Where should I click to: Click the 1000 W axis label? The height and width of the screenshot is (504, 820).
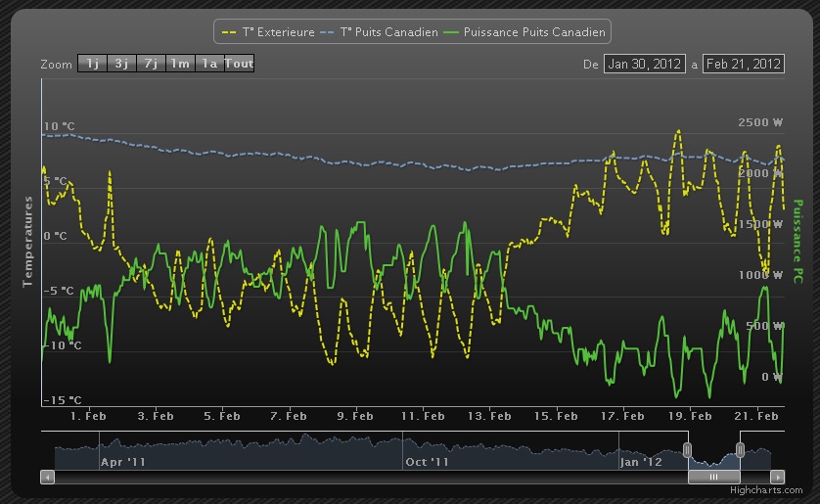(760, 275)
